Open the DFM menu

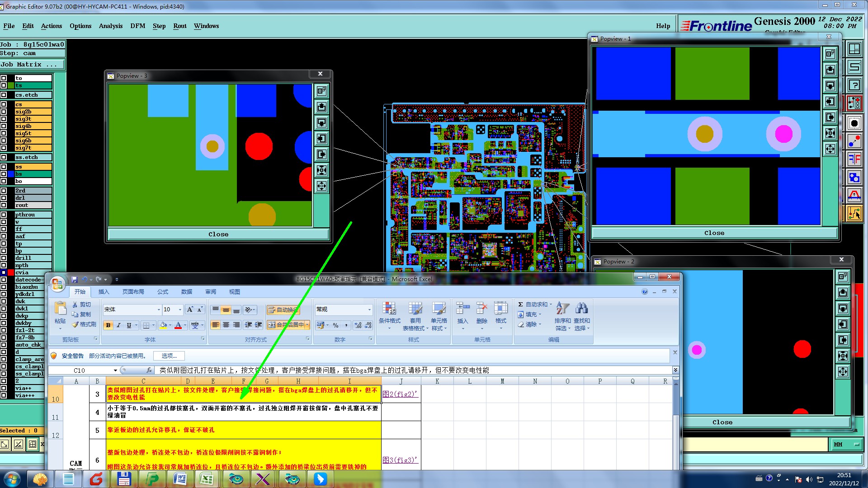[x=137, y=26]
